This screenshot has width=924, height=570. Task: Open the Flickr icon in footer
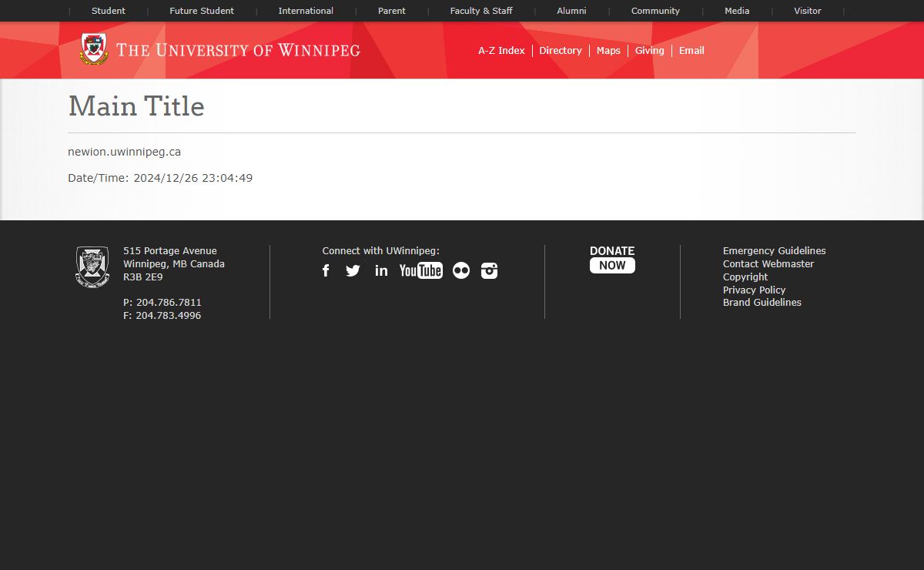461,270
